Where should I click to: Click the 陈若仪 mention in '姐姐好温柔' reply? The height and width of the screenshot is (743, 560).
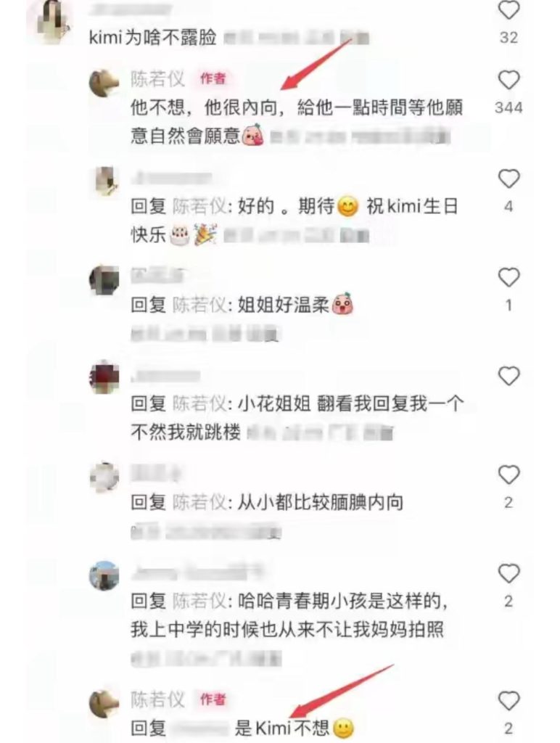point(200,305)
